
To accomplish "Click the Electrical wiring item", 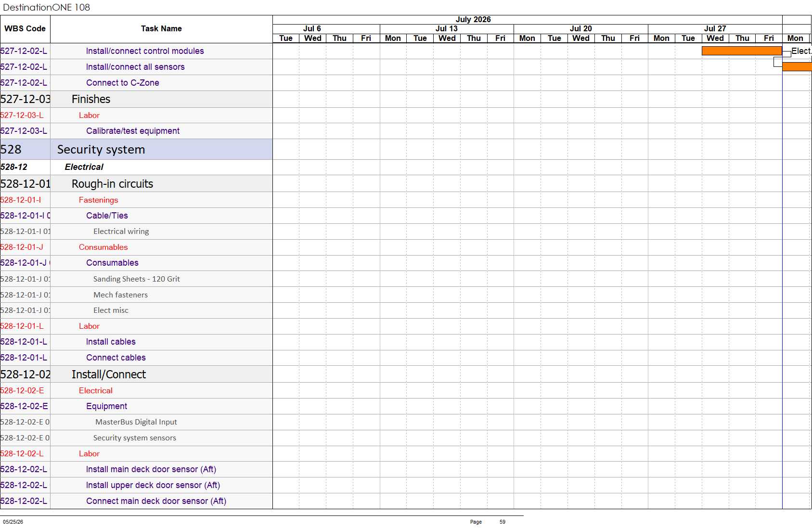I will coord(121,232).
